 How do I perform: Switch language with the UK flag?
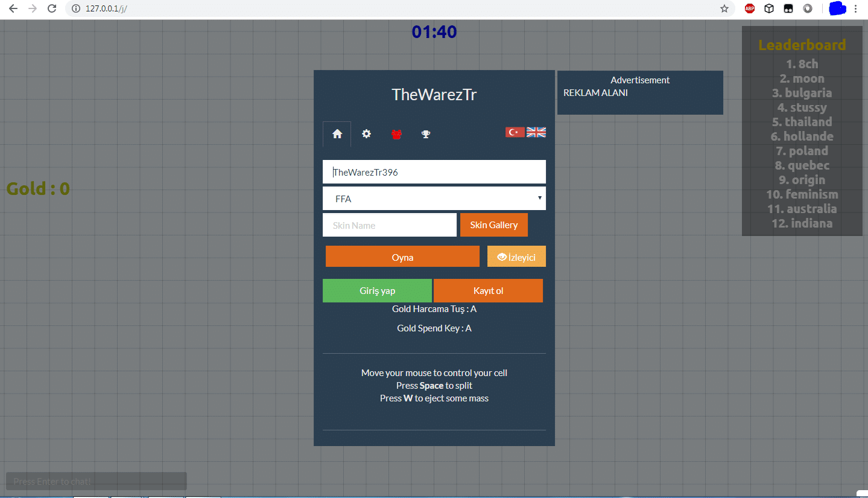[536, 132]
